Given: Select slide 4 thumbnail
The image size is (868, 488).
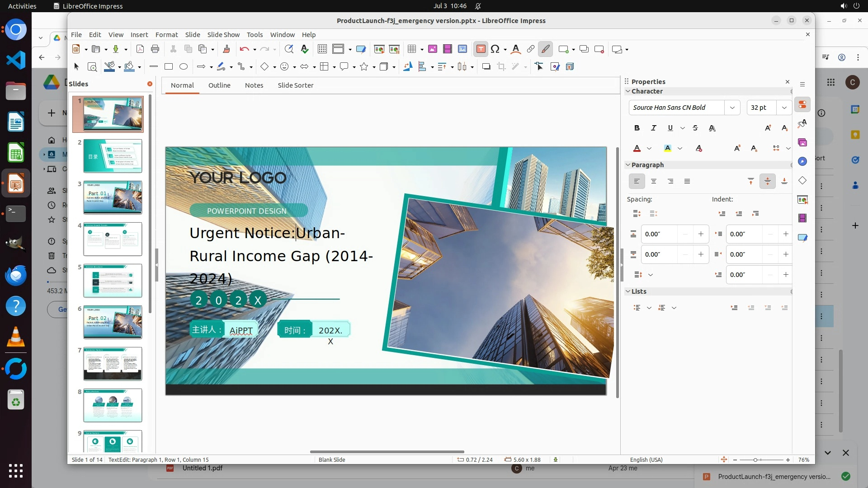Looking at the screenshot, I should [113, 239].
